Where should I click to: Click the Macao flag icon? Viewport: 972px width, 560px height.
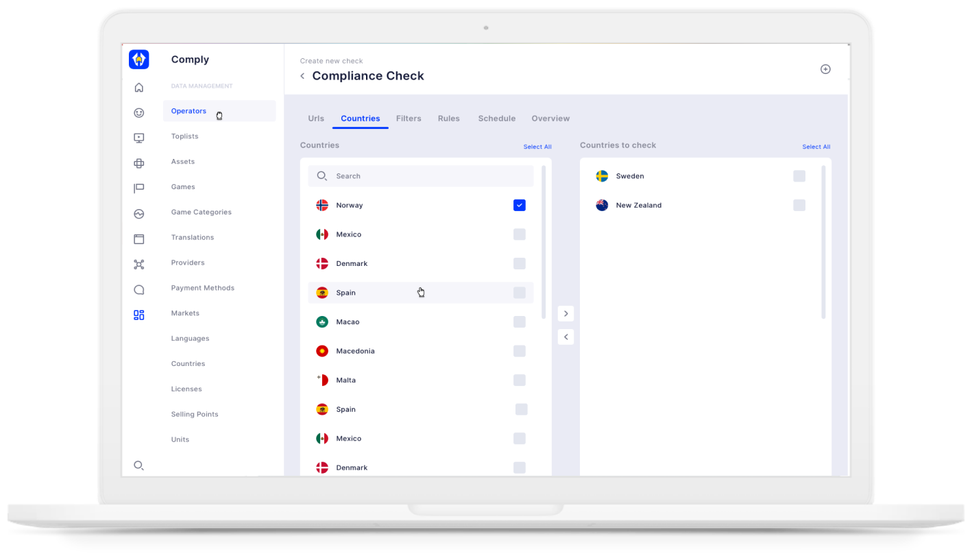(x=322, y=321)
